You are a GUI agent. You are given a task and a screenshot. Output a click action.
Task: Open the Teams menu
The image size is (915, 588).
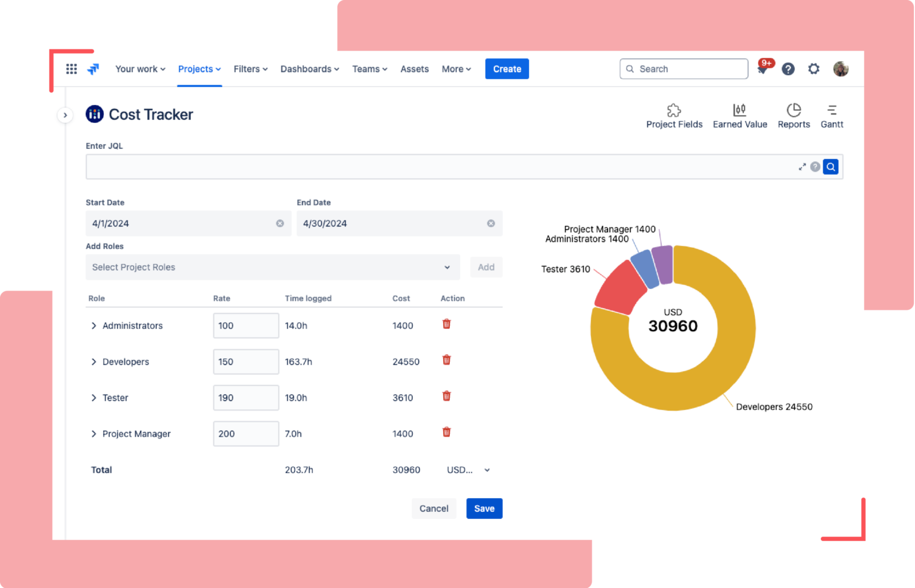click(369, 69)
